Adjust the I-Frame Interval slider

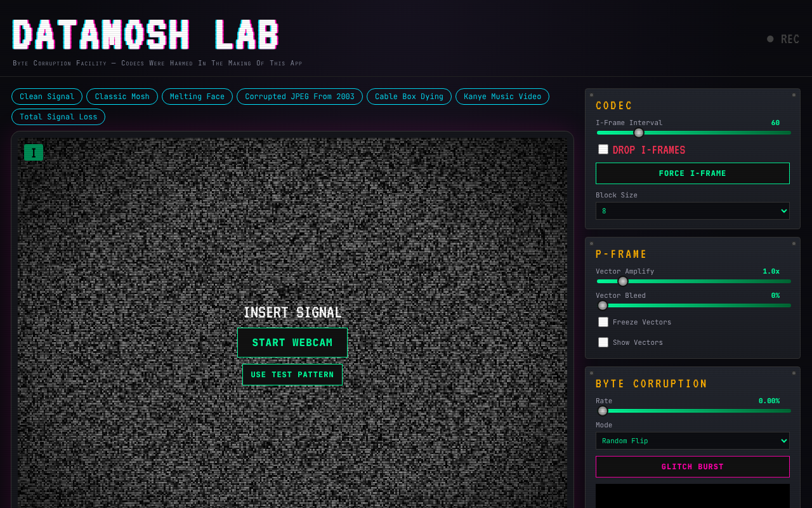(693, 133)
